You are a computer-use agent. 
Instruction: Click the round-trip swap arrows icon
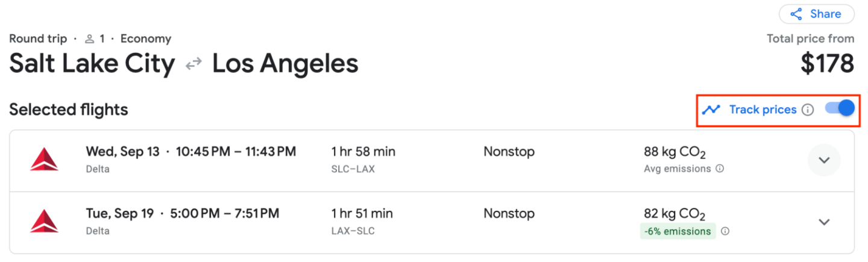tap(193, 64)
